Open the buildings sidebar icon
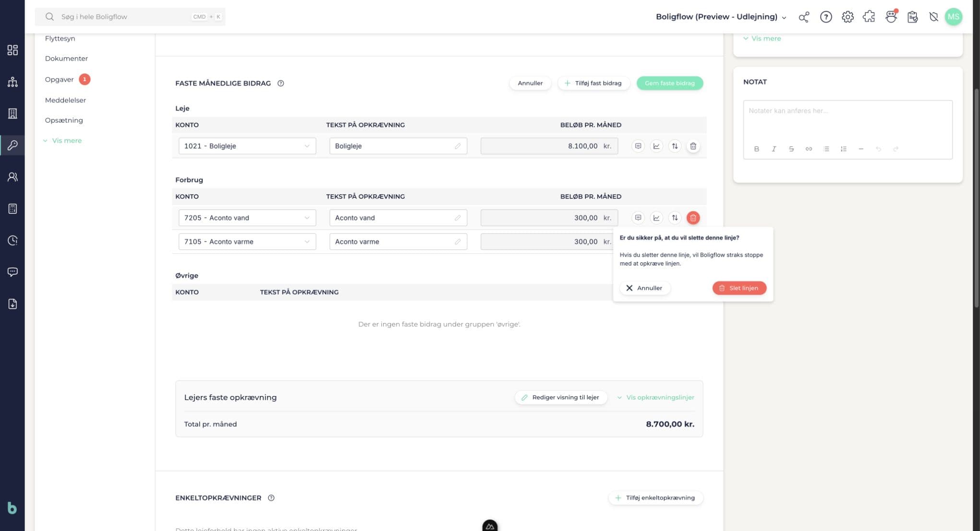The image size is (980, 531). [12, 113]
